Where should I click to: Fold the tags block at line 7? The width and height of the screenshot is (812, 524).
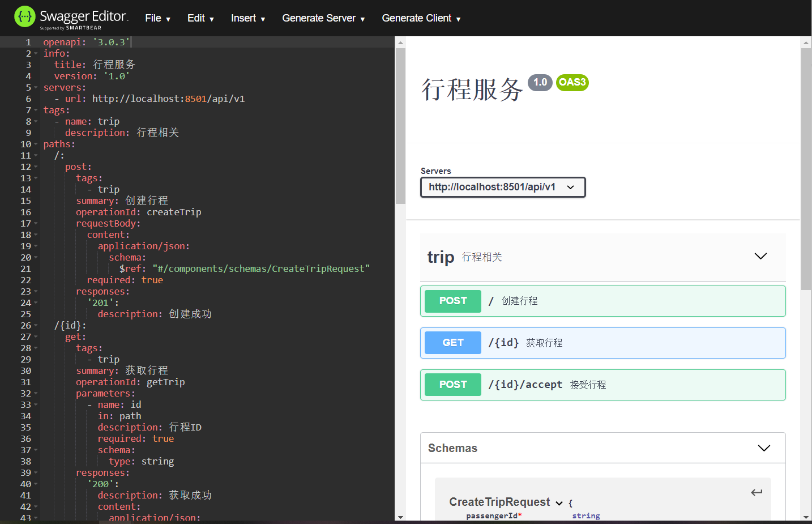tap(36, 110)
